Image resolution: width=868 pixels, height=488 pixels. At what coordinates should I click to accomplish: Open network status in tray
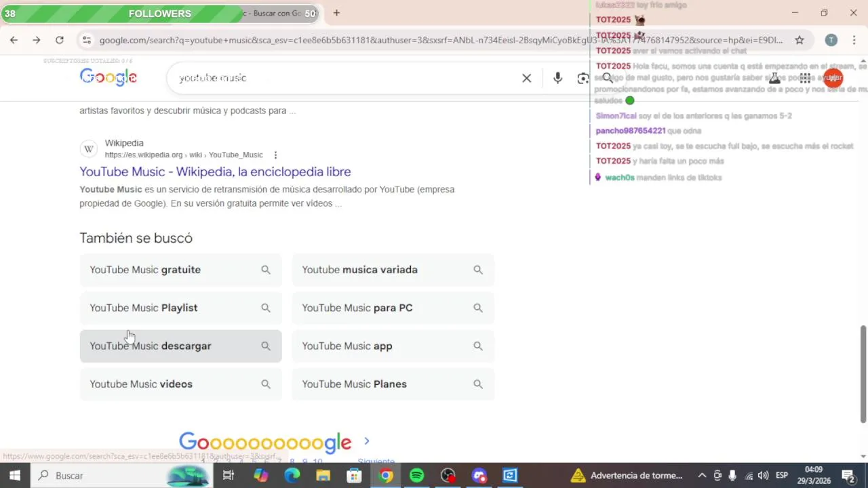749,475
